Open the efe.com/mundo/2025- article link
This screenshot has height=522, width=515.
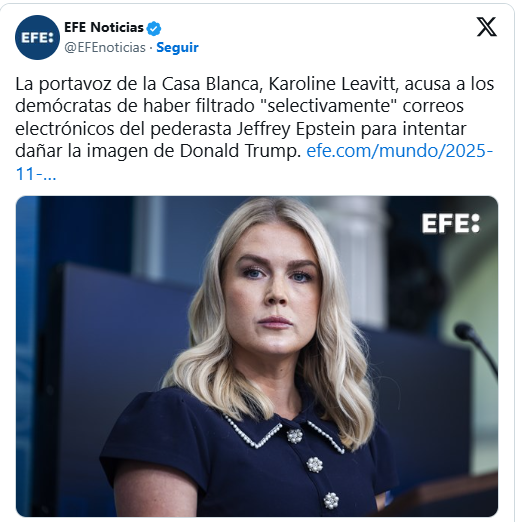pyautogui.click(x=399, y=151)
